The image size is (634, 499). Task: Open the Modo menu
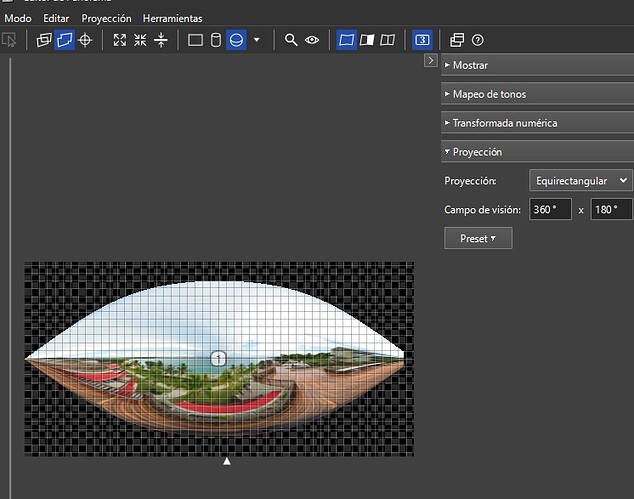(x=18, y=18)
